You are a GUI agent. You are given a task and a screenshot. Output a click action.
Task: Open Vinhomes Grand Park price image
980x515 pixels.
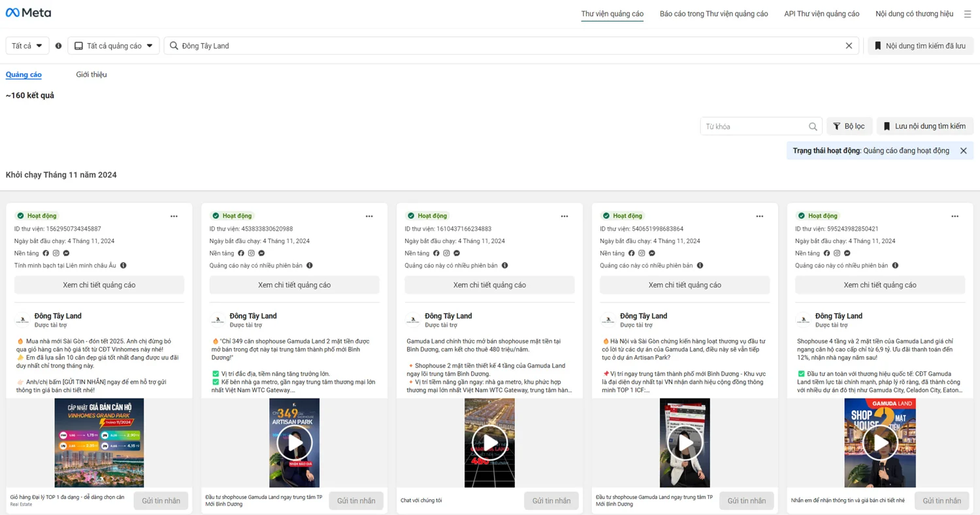tap(99, 443)
